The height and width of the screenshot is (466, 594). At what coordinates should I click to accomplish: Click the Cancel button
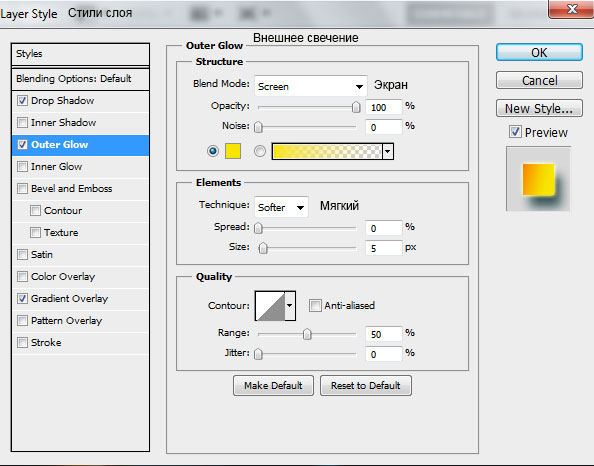[539, 80]
